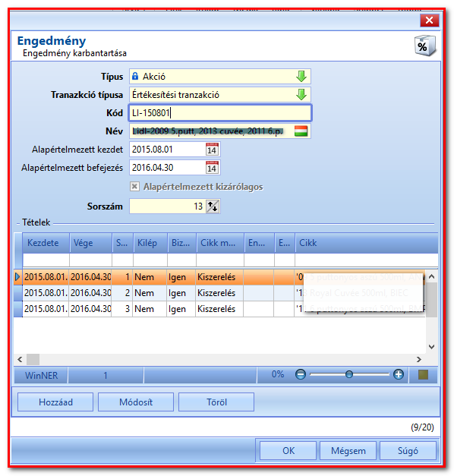The height and width of the screenshot is (476, 454).
Task: Open calendar for Alapértelmezett befejezés
Action: (x=212, y=168)
